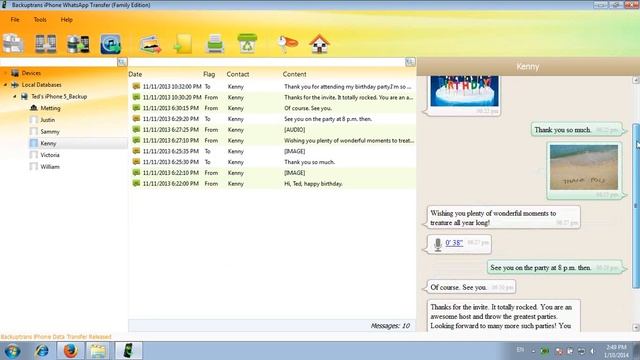The image size is (640, 360).
Task: Open the Tools menu
Action: pyautogui.click(x=40, y=20)
